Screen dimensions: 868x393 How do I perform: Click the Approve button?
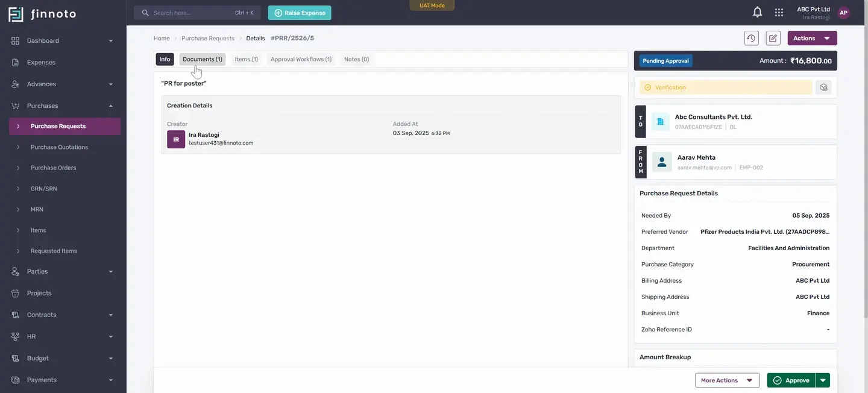pos(791,380)
